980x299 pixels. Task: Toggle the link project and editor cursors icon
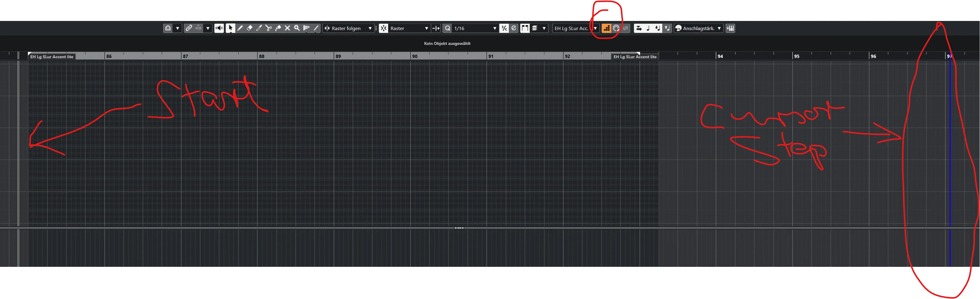[x=189, y=28]
